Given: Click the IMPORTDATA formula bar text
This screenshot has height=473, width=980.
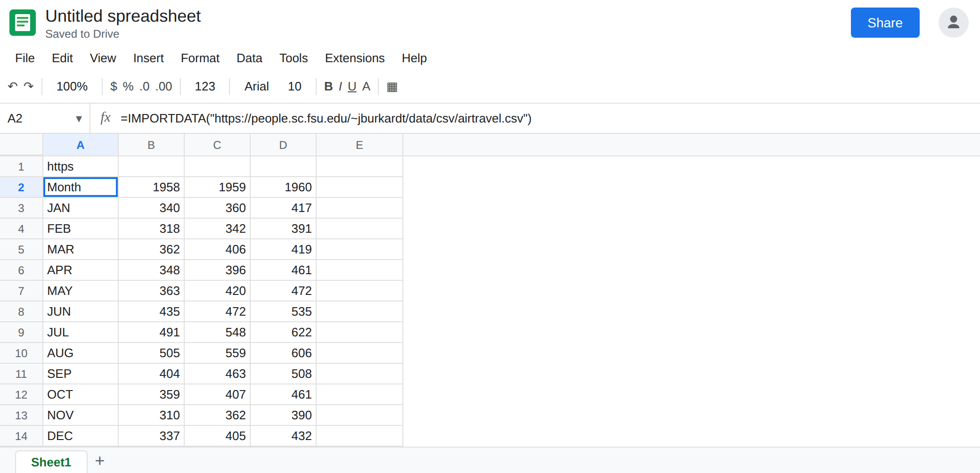Looking at the screenshot, I should click(x=326, y=118).
